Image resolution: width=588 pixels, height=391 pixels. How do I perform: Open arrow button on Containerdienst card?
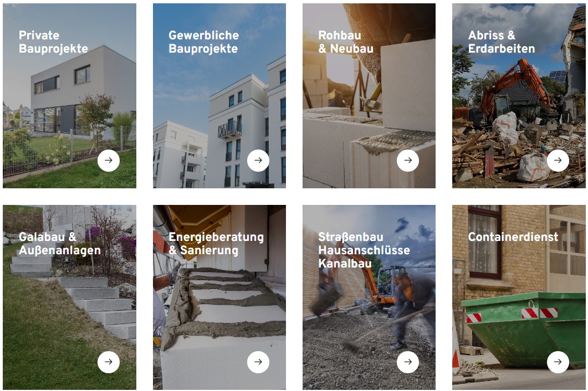pos(558,362)
